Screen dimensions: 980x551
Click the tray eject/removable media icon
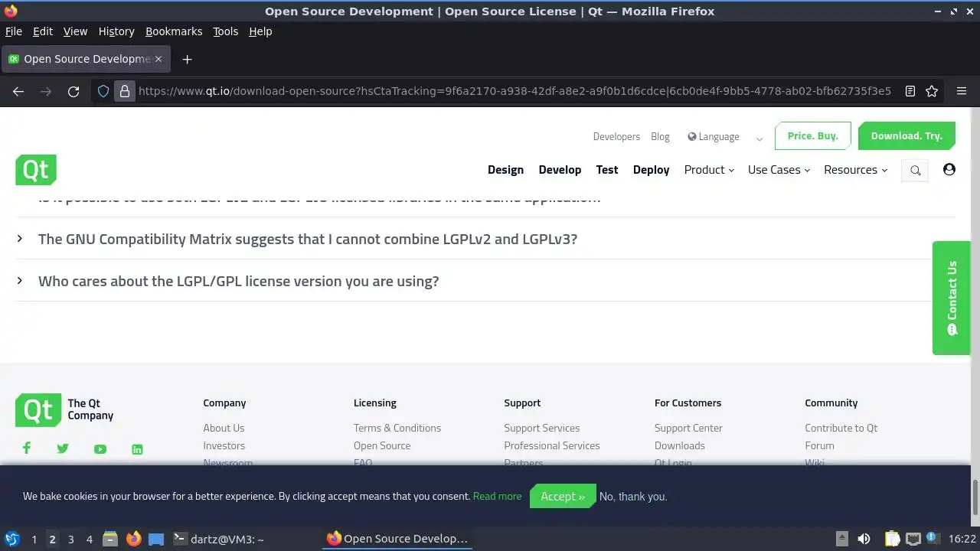click(x=841, y=539)
